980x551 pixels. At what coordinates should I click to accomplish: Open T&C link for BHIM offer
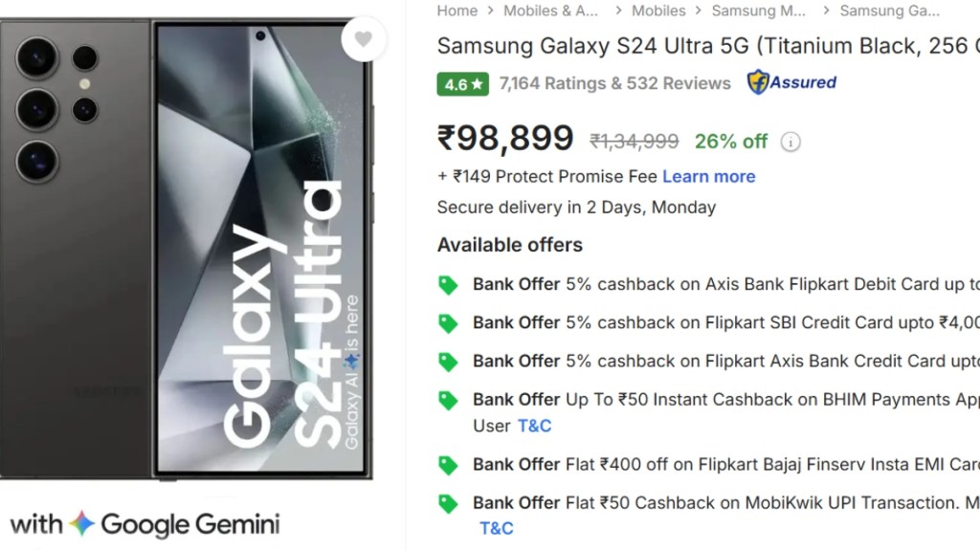[x=534, y=426]
